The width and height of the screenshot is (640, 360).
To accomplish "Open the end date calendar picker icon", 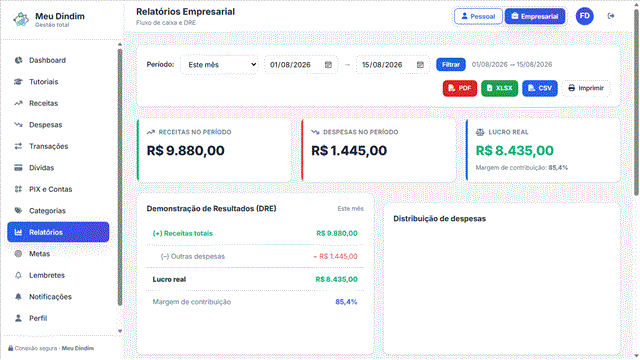I will pyautogui.click(x=420, y=65).
